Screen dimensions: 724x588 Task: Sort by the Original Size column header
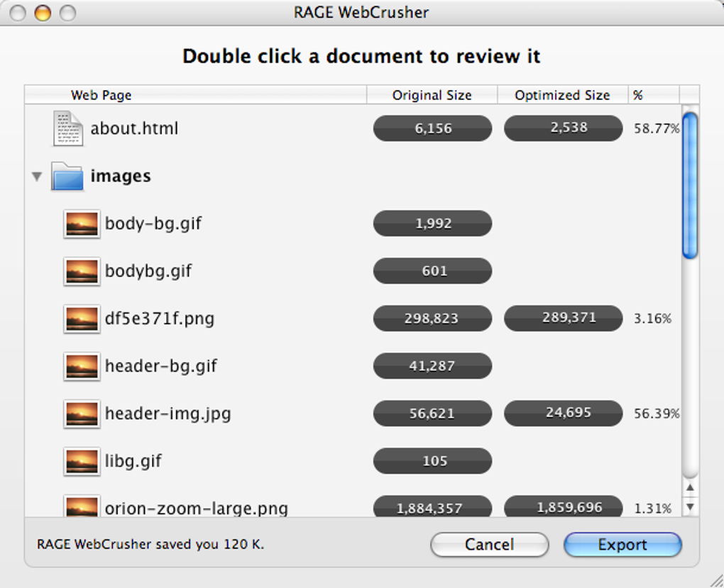pos(432,95)
